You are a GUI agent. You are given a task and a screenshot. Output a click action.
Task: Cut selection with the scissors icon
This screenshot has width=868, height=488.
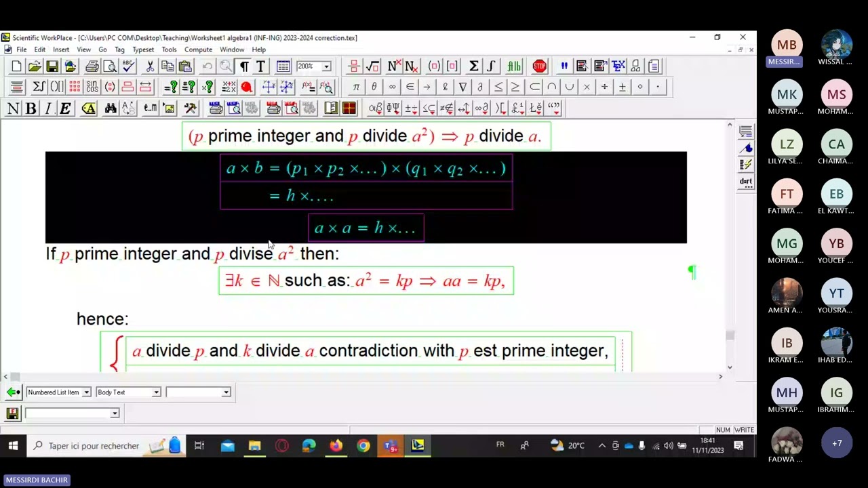pyautogui.click(x=150, y=66)
